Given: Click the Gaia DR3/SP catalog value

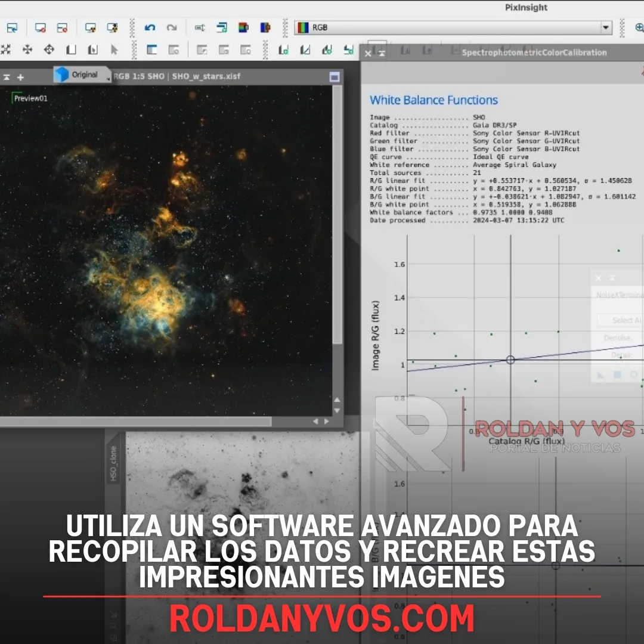Looking at the screenshot, I should point(494,125).
